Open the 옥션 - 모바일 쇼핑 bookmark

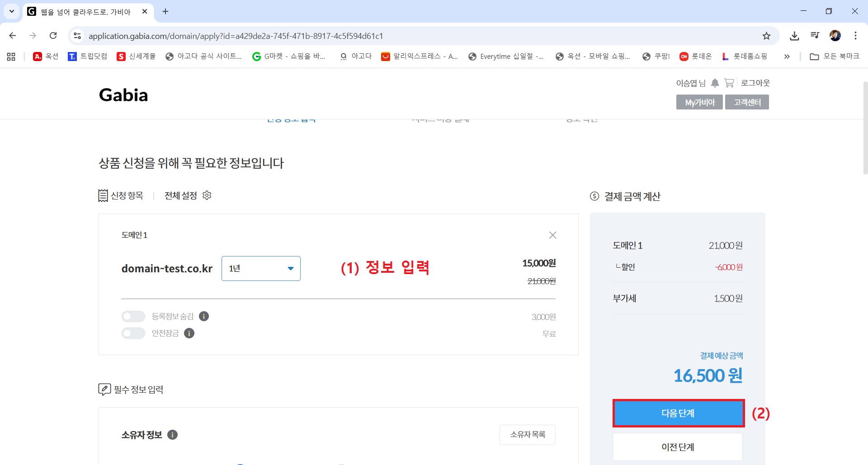click(593, 56)
